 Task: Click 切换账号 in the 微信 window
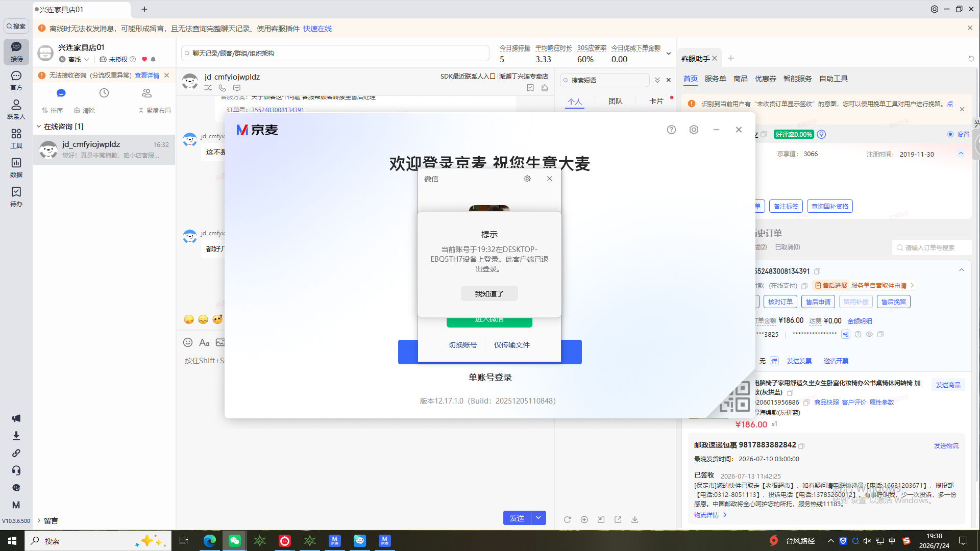[462, 345]
